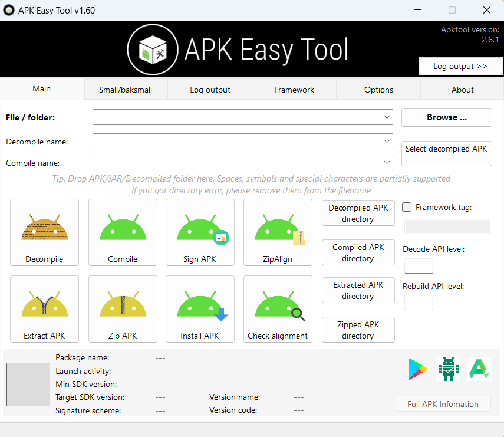
Task: Click the Decode API level field
Action: click(419, 266)
